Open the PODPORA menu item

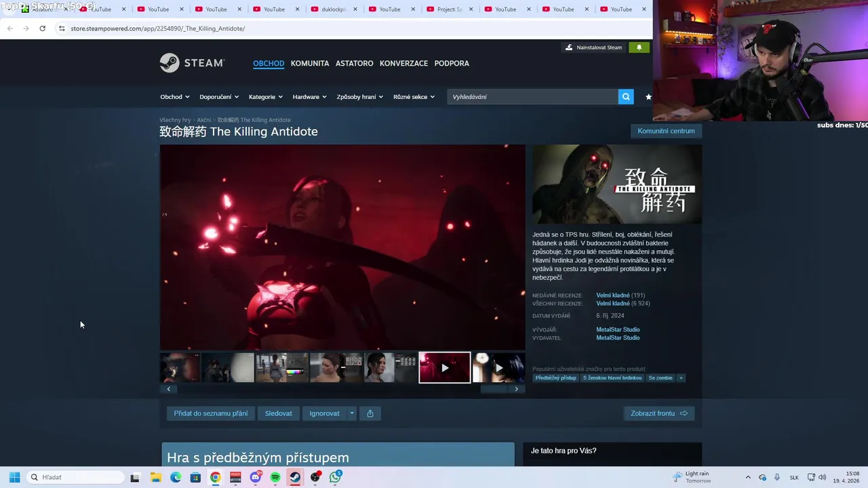(x=452, y=63)
